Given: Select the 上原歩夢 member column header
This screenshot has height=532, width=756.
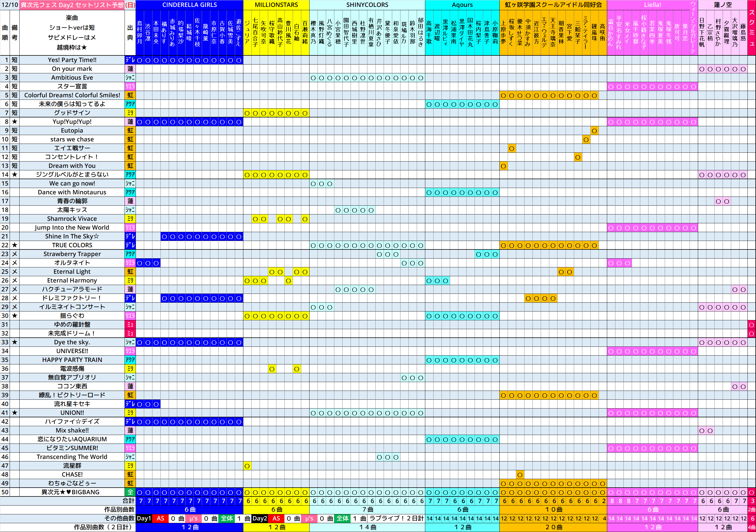Looking at the screenshot, I should tap(504, 33).
